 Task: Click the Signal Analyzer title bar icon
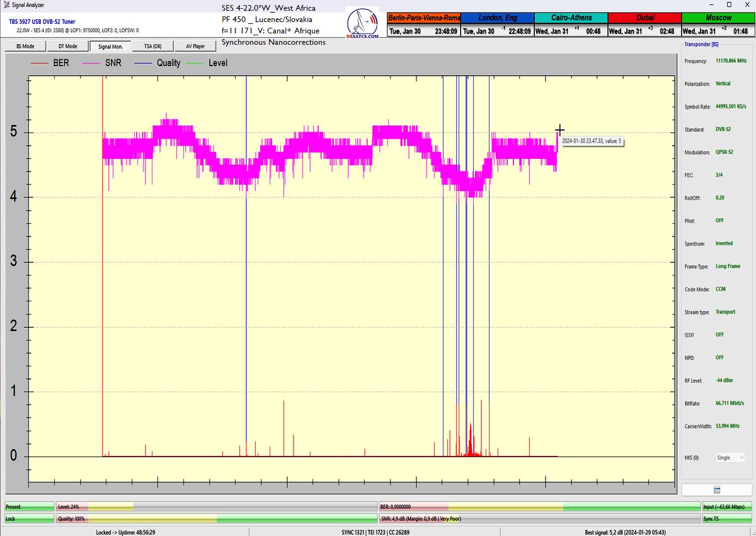pyautogui.click(x=6, y=5)
